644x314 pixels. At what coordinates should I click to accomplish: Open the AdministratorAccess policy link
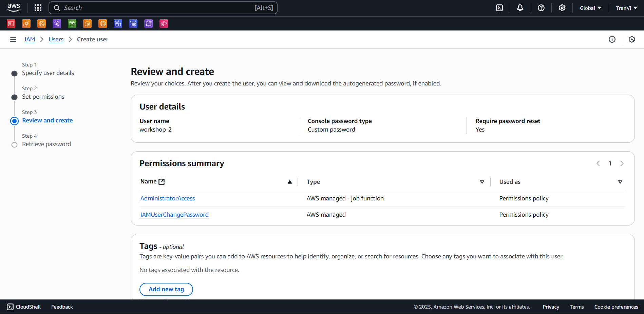[x=167, y=198]
